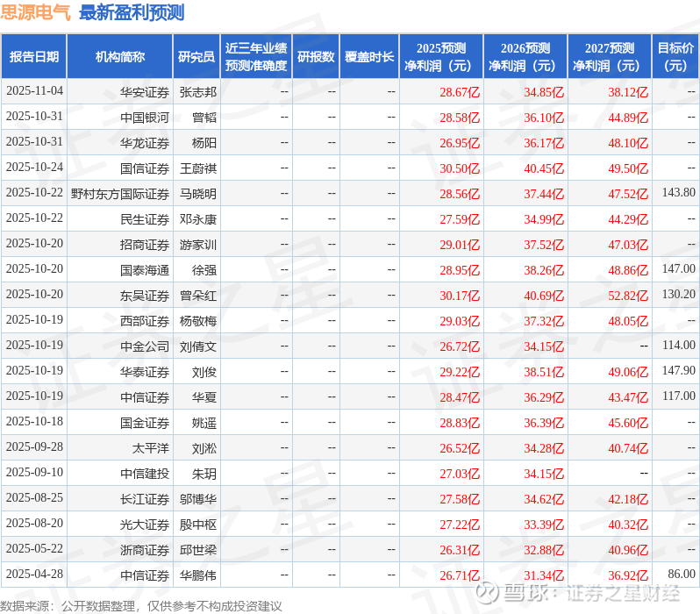Select the 2026预测净利润 column header
The height and width of the screenshot is (614, 700).
[x=525, y=57]
